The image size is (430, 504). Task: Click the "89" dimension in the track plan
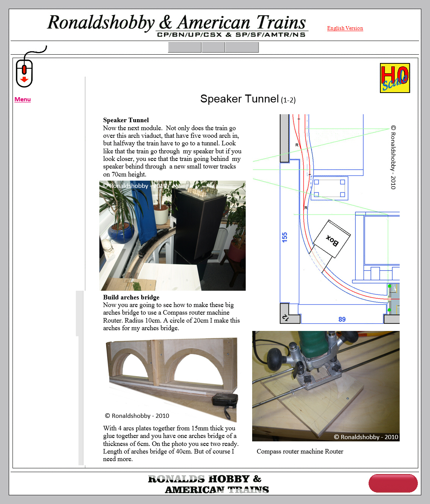342,319
